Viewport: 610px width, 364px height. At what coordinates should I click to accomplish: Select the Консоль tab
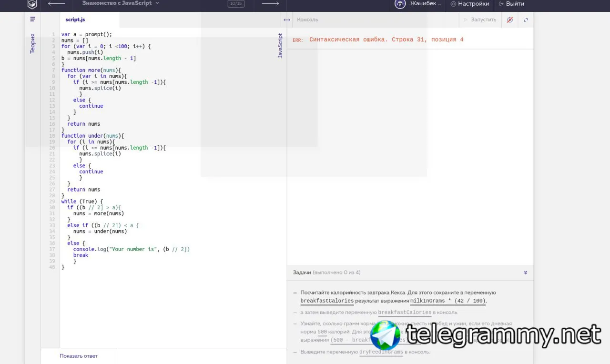[307, 20]
